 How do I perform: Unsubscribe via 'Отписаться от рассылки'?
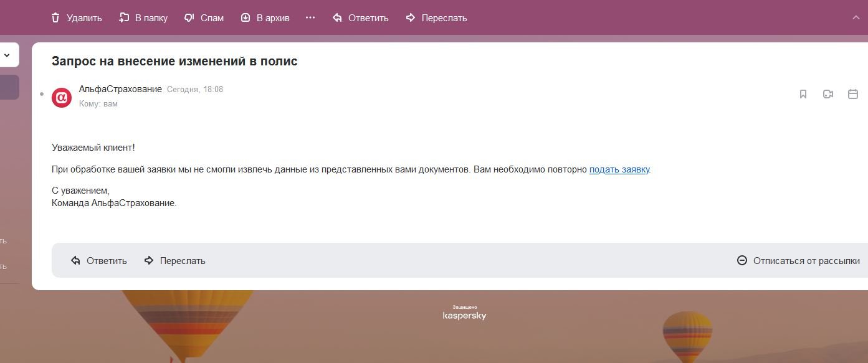[x=798, y=261]
